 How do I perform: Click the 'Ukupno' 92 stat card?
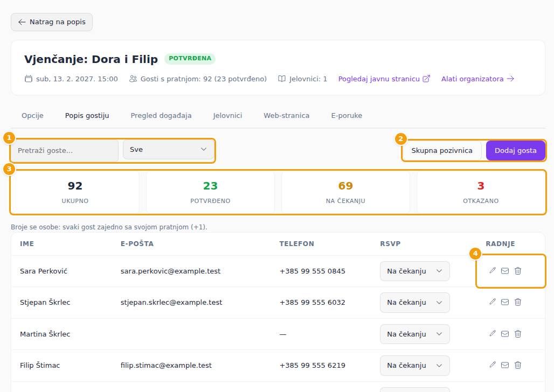[x=75, y=192]
